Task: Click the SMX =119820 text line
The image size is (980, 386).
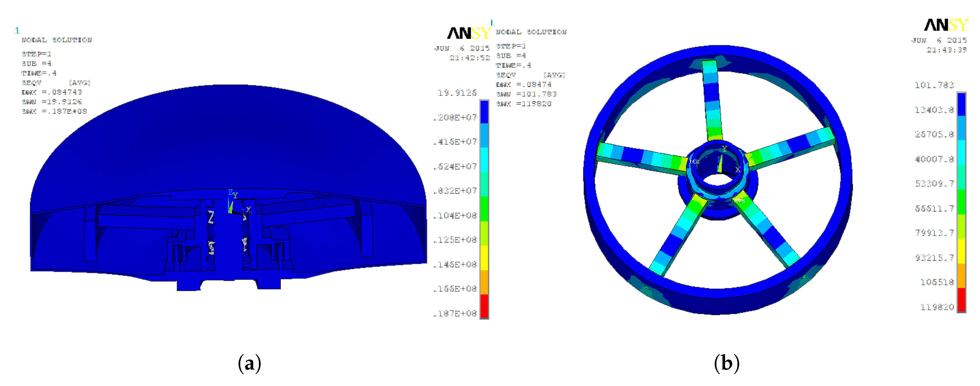Action: click(523, 104)
